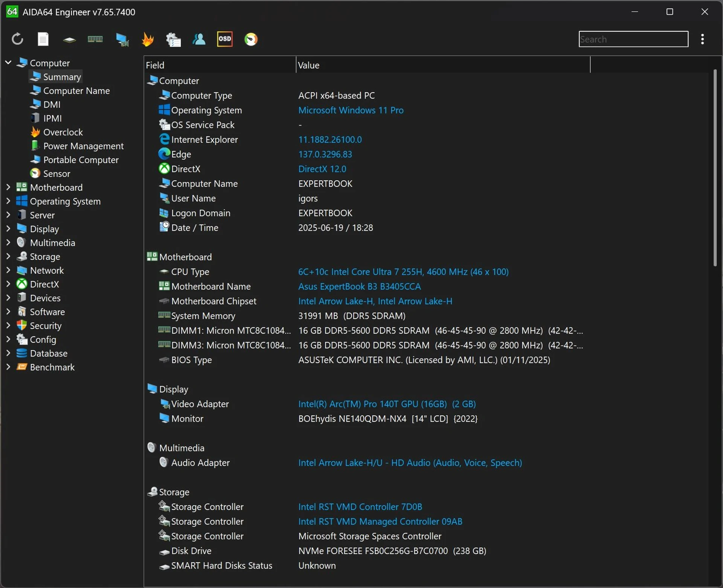Open the preferences config toolbar icon
The height and width of the screenshot is (588, 723).
173,40
